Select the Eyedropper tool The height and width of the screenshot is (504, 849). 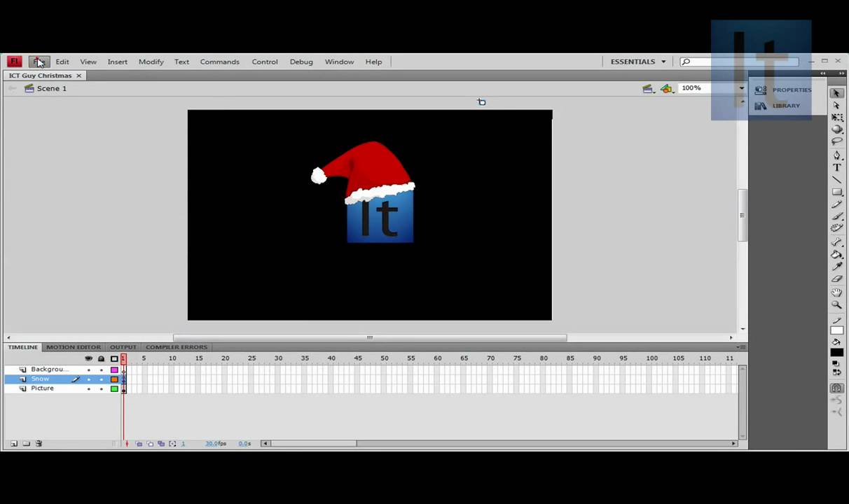(x=836, y=267)
